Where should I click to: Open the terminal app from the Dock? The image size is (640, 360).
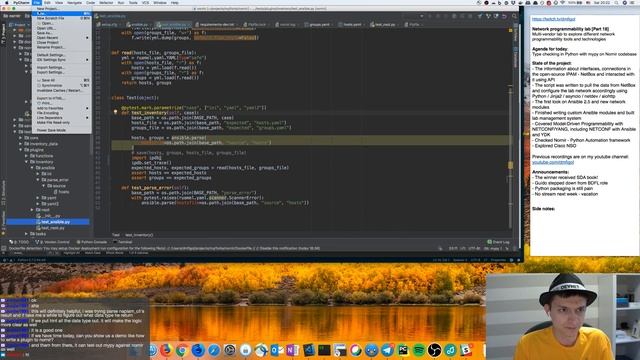click(324, 350)
